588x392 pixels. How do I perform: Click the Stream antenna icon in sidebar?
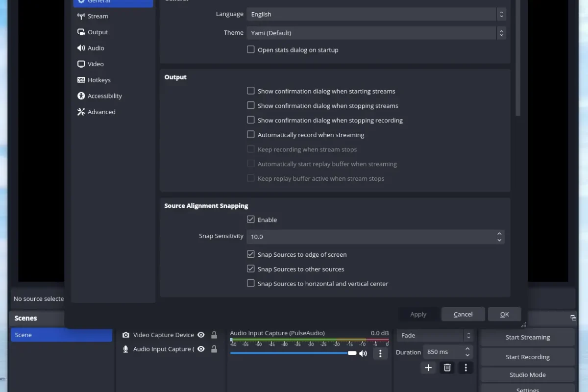click(81, 16)
